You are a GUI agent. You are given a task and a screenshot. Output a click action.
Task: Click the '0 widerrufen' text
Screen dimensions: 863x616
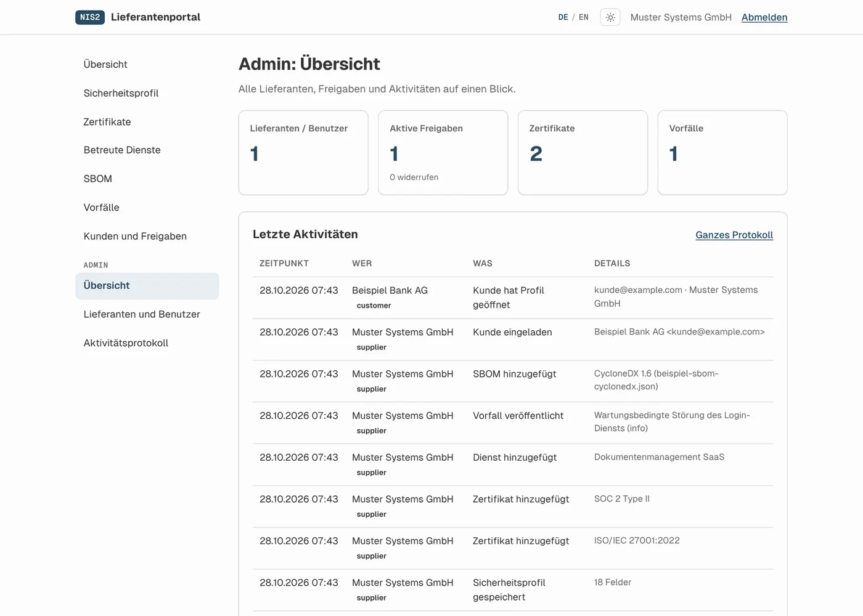414,177
